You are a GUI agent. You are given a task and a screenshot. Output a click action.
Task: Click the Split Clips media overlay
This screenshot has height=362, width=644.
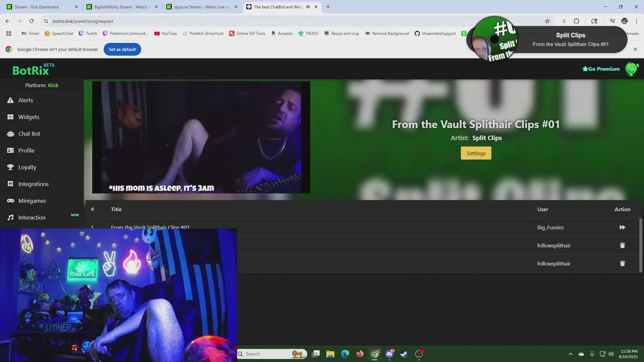point(547,39)
